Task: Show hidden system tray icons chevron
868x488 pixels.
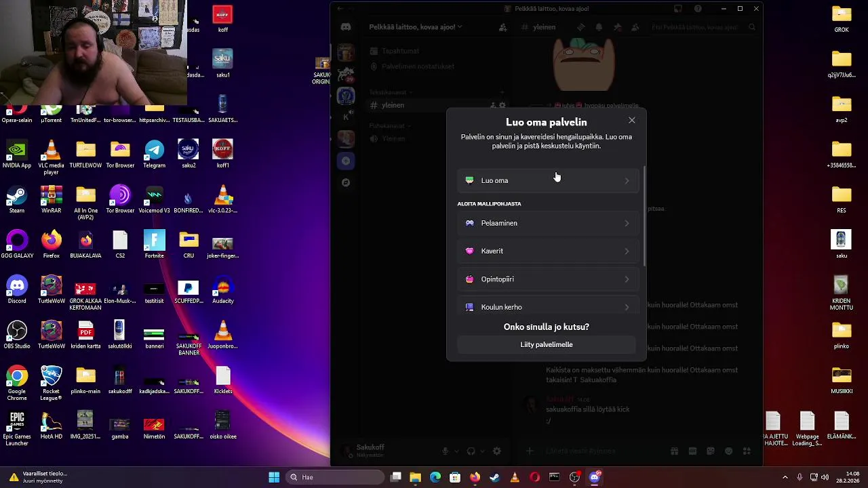Action: (785, 477)
